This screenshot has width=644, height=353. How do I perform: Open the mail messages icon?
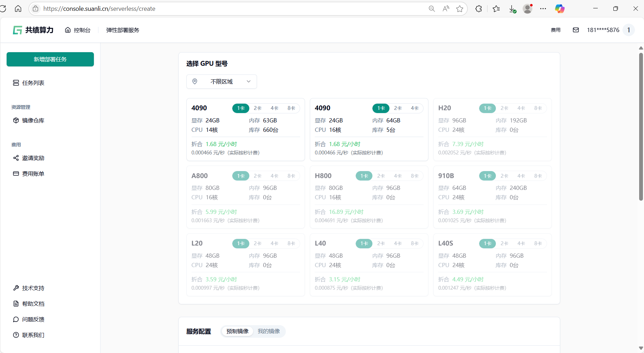coord(575,30)
